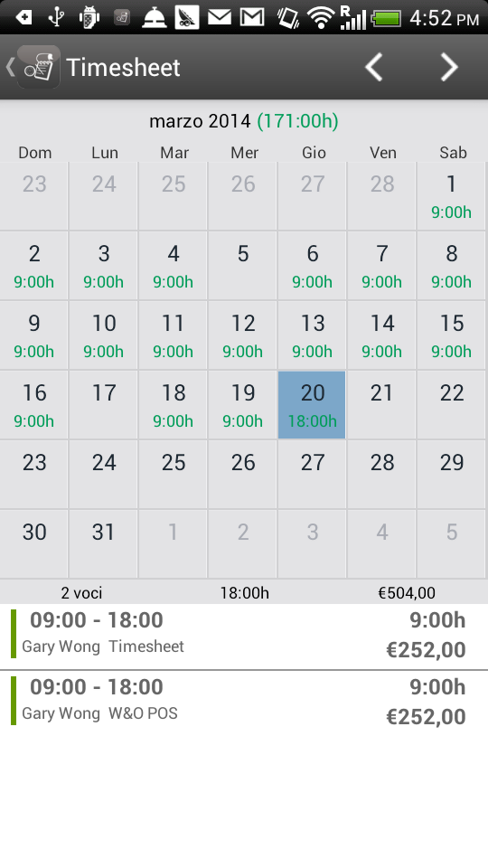
Task: Tap the USB status bar icon
Action: (x=55, y=18)
